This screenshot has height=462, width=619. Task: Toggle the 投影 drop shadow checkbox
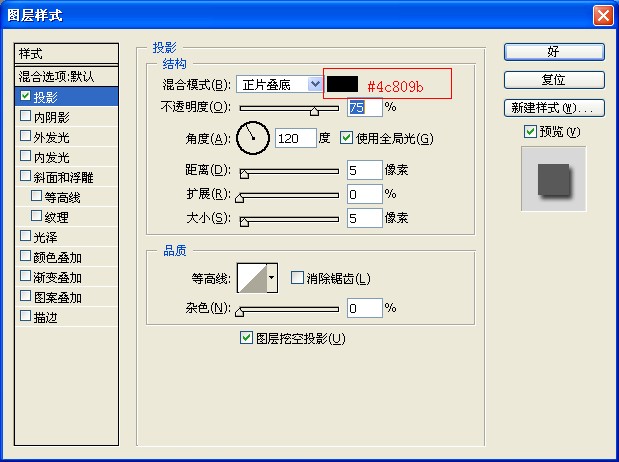(x=25, y=96)
